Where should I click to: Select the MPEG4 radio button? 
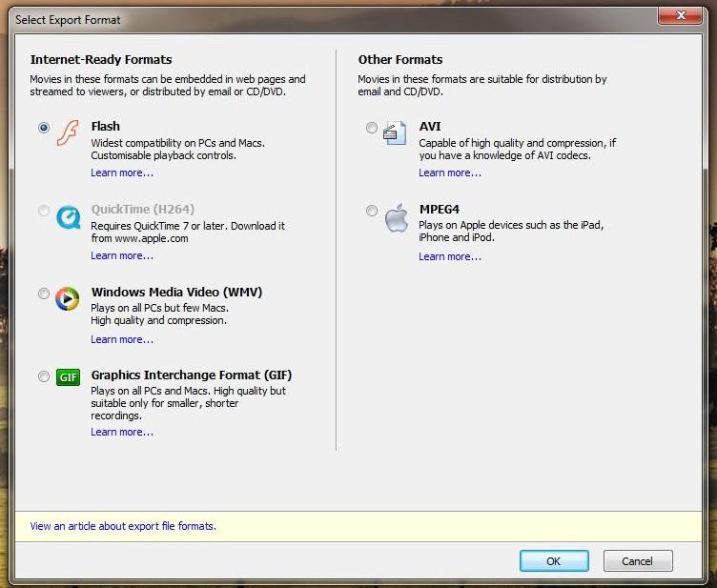[372, 211]
